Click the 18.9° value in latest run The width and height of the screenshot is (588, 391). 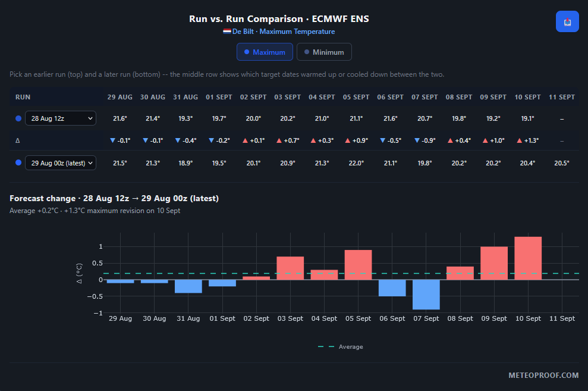pyautogui.click(x=185, y=163)
